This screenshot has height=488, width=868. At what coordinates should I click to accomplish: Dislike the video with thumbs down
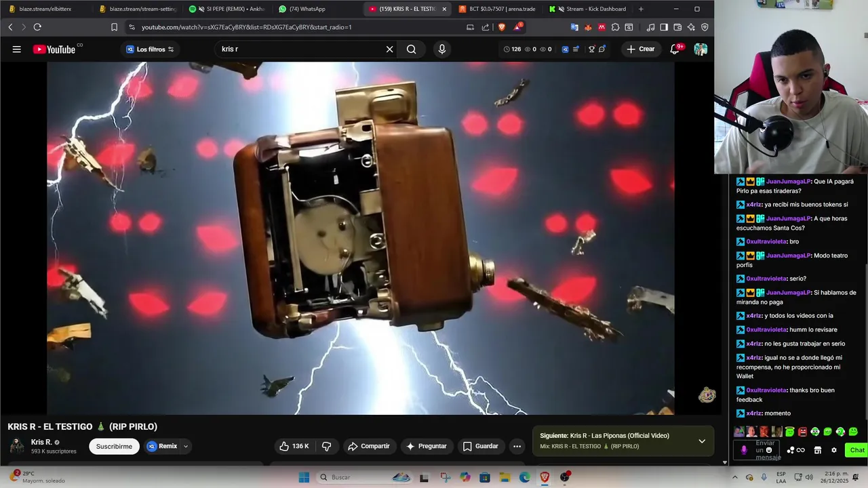click(326, 446)
